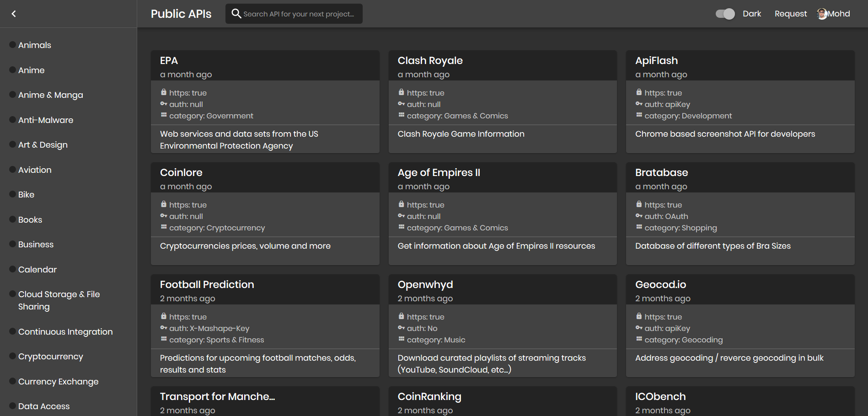Click the auth key icon on Openwhyd card
Viewport: 868px width, 416px height.
coord(402,328)
